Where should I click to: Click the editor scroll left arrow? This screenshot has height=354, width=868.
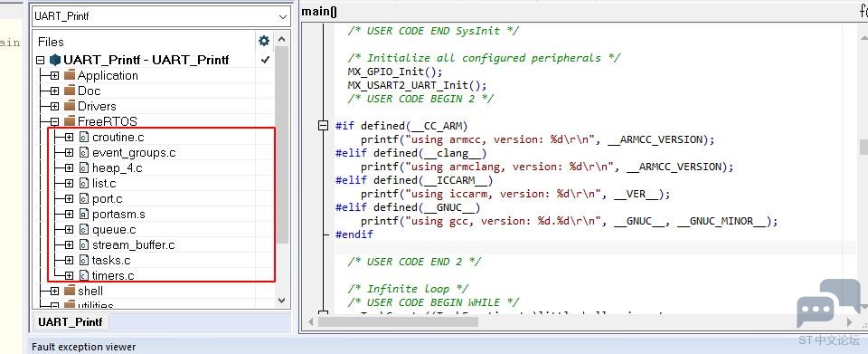(310, 321)
